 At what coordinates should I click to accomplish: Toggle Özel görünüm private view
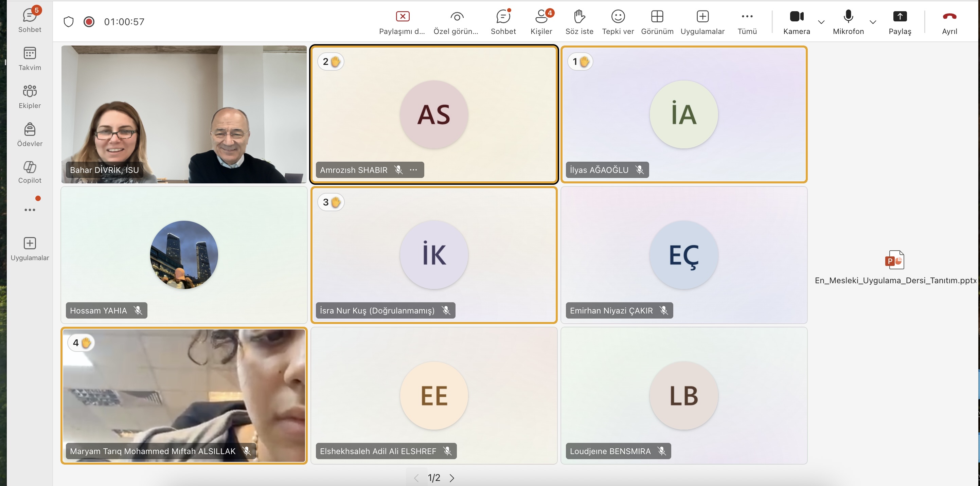[x=457, y=22]
